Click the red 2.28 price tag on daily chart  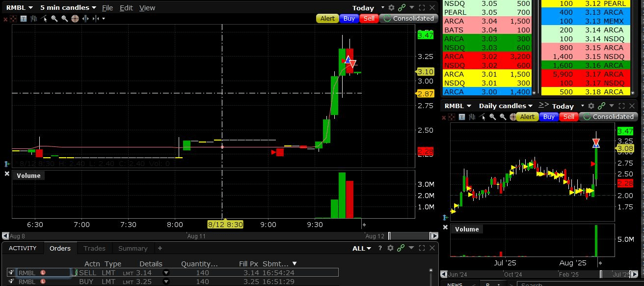(x=625, y=183)
